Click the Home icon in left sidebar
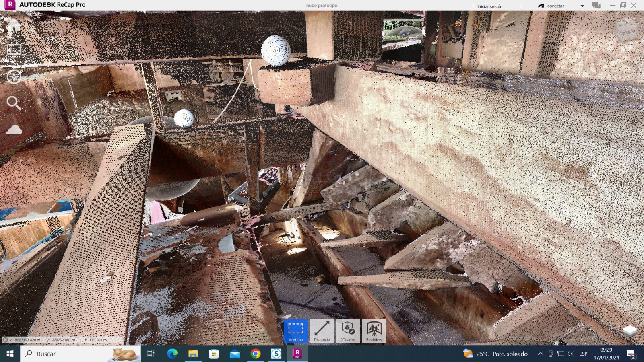 [14, 26]
